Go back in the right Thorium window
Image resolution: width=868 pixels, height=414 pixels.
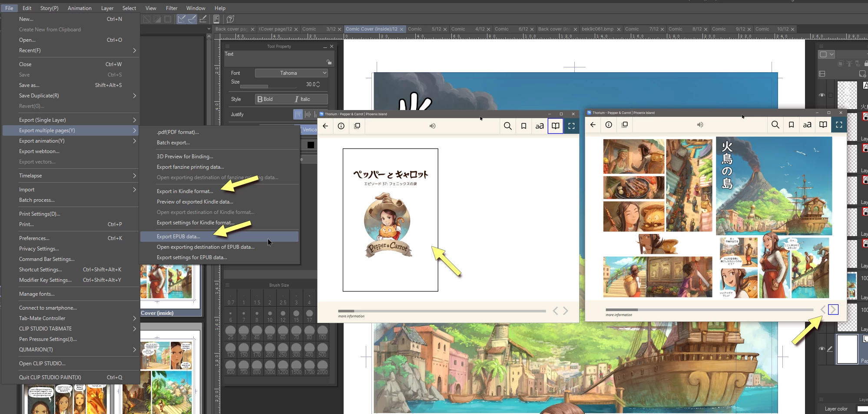tap(593, 125)
